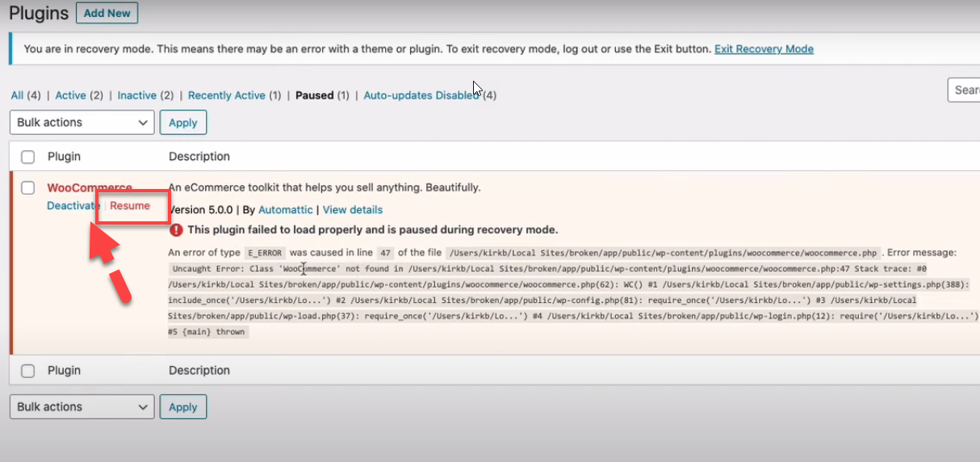
Task: Click the line number 47 code
Action: [x=384, y=253]
